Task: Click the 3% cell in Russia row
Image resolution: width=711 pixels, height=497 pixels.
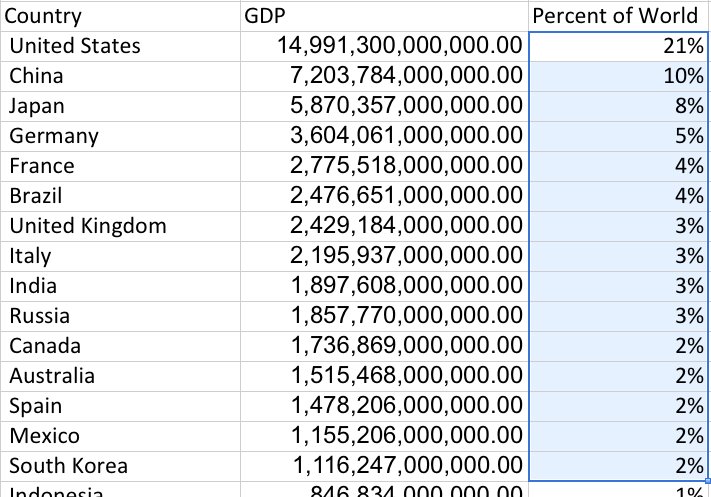Action: point(618,316)
